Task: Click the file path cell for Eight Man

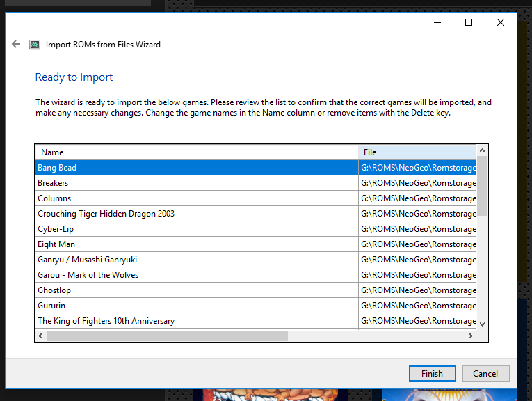Action: 417,244
